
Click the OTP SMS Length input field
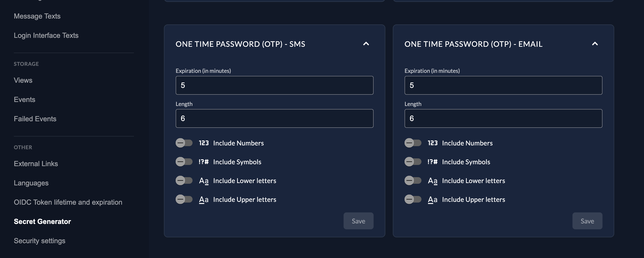pyautogui.click(x=274, y=118)
